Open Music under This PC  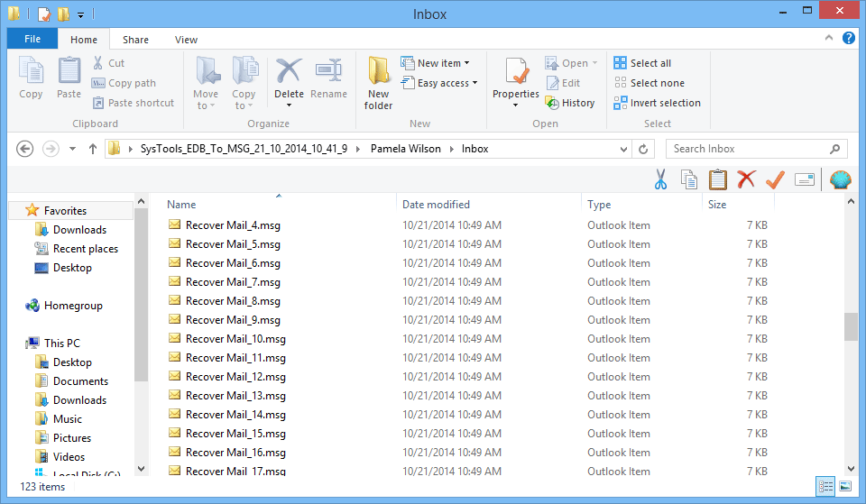(68, 419)
